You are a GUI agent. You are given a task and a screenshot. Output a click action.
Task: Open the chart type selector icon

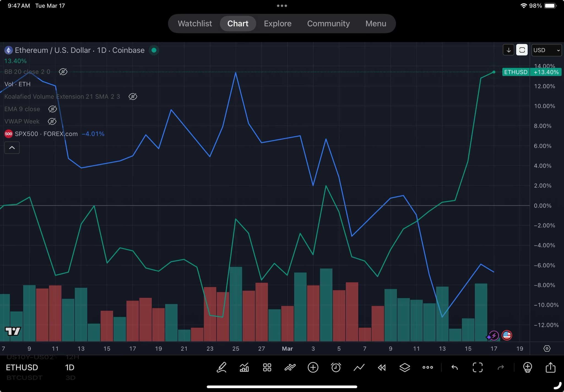click(x=244, y=367)
